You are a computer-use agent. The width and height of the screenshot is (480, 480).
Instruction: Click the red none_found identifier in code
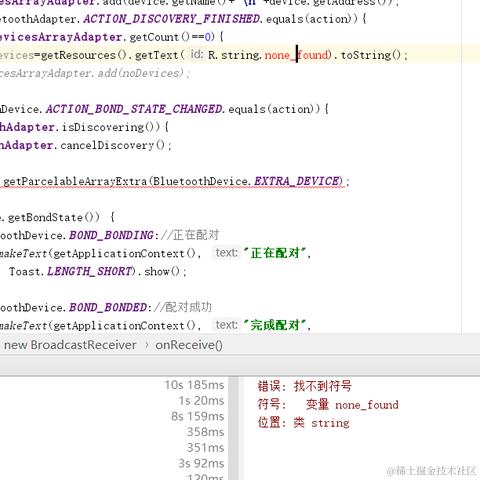click(296, 55)
